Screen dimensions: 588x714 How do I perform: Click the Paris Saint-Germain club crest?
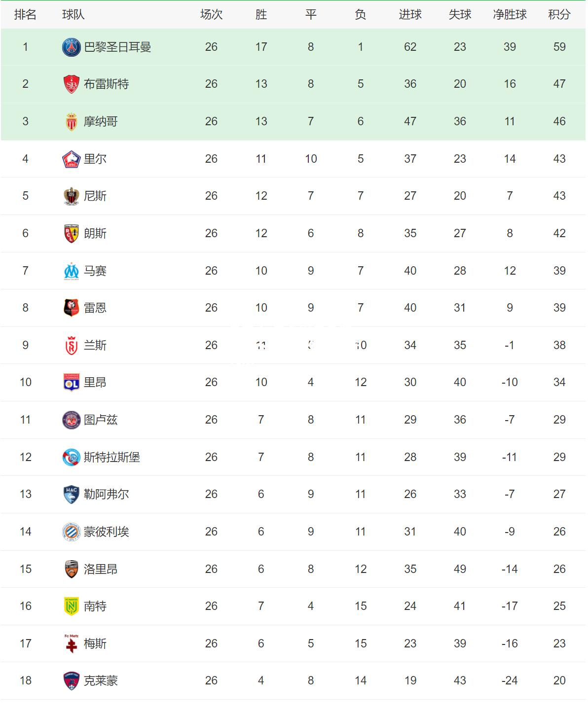(72, 47)
